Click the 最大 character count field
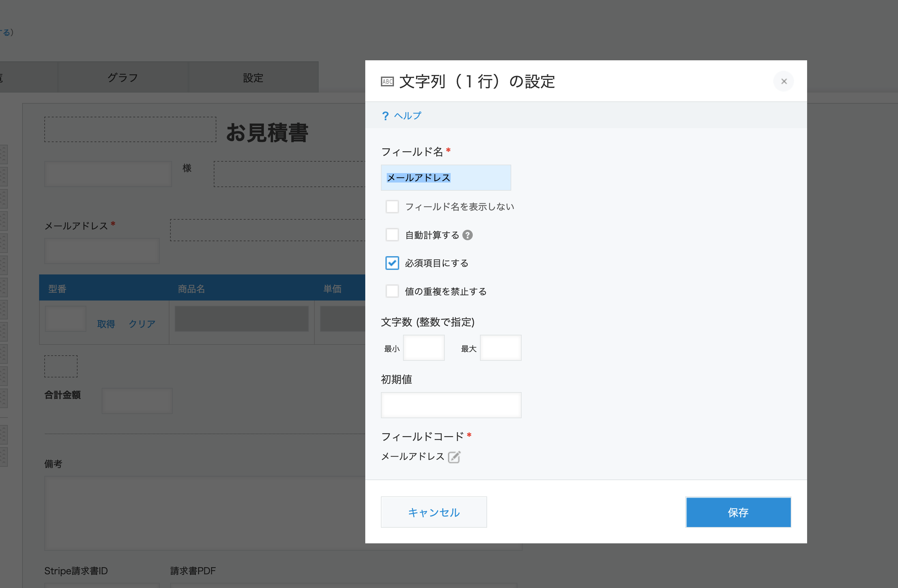Viewport: 898px width, 588px height. click(x=500, y=348)
